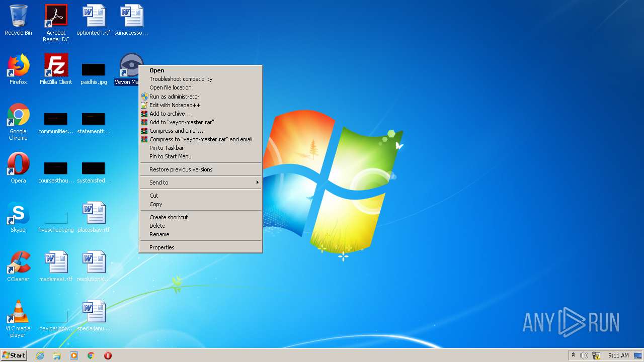The width and height of the screenshot is (644, 362).
Task: Select Acrobat Reader DC desktop shortcut
Action: pyautogui.click(x=56, y=23)
